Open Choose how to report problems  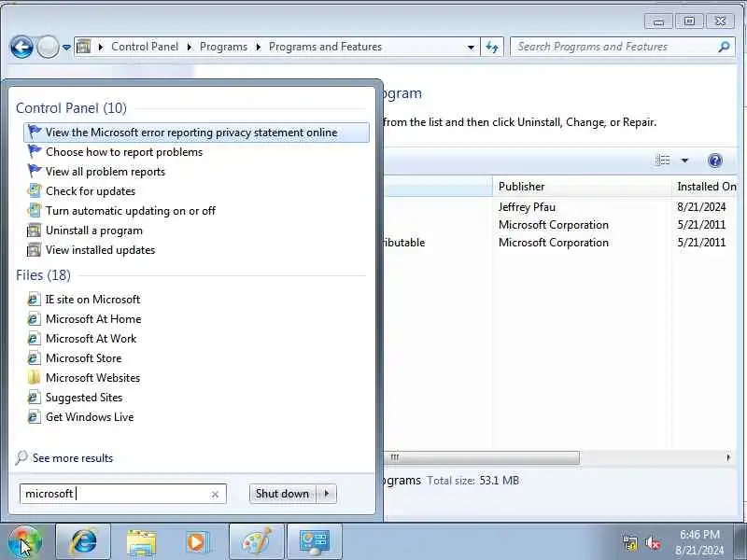coord(124,152)
